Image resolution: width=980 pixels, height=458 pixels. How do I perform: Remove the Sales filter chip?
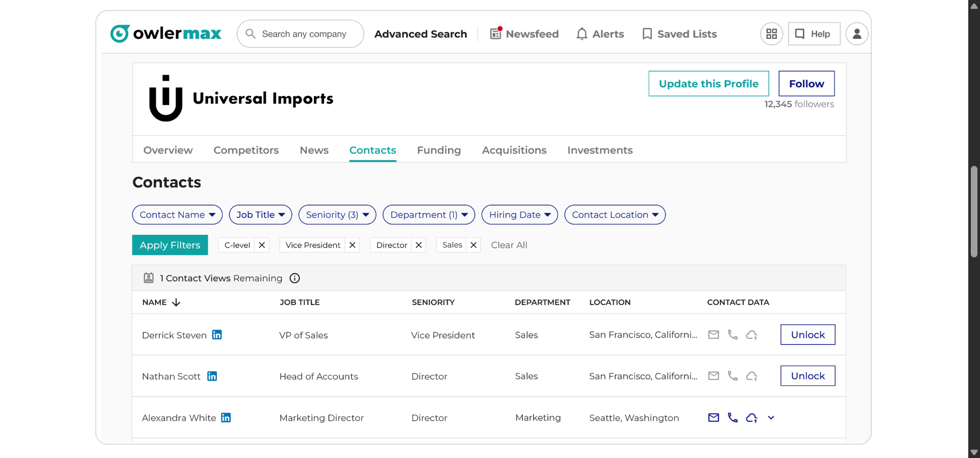(x=474, y=245)
